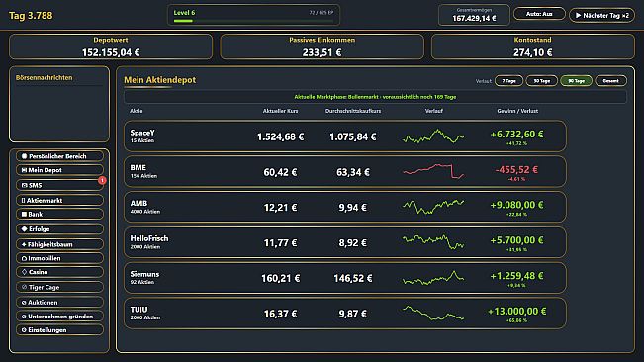Click the Fähigkeitsbaum plus icon
The width and height of the screenshot is (644, 362).
[24, 244]
